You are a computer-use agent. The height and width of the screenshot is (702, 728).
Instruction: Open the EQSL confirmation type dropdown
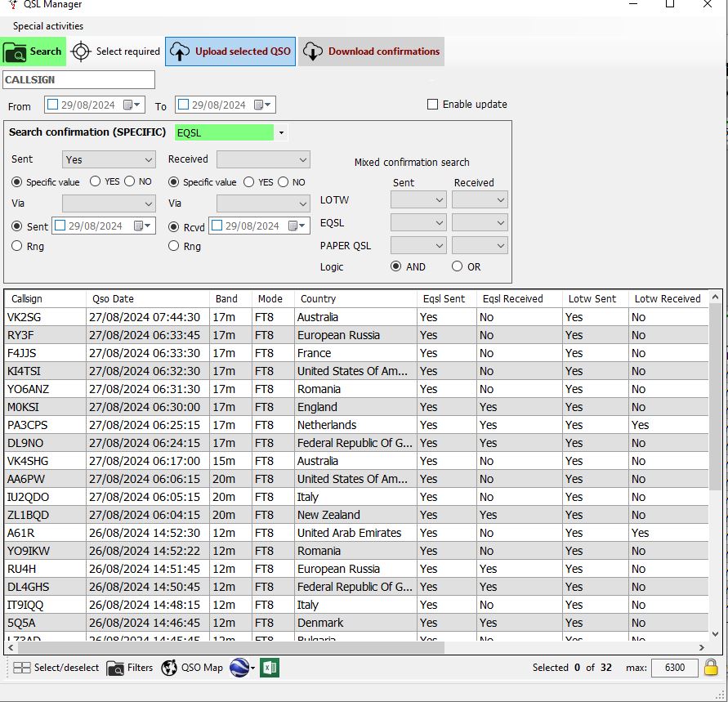(x=281, y=132)
